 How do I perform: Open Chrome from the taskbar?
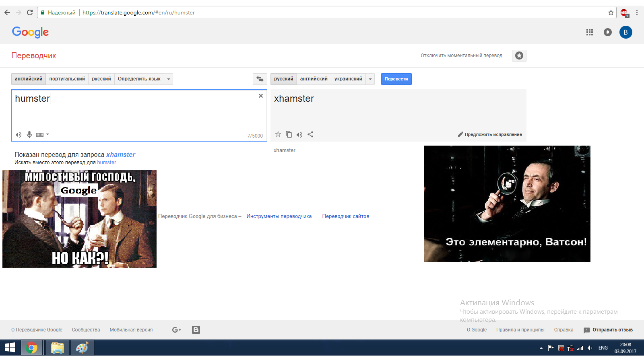pos(32,348)
